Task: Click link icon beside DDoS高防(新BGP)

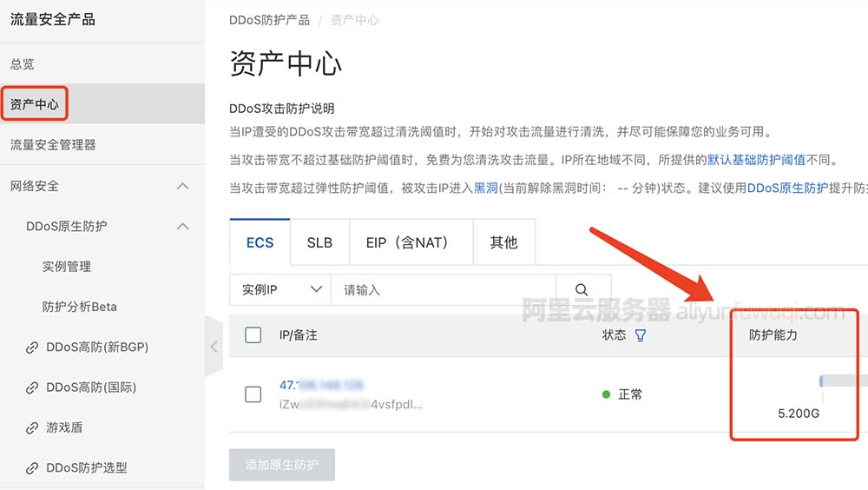Action: pyautogui.click(x=32, y=348)
